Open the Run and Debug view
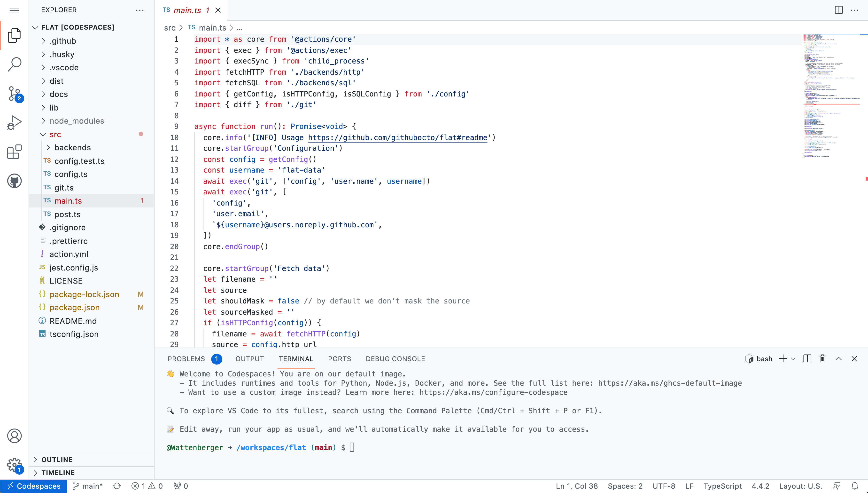868x493 pixels. (14, 122)
